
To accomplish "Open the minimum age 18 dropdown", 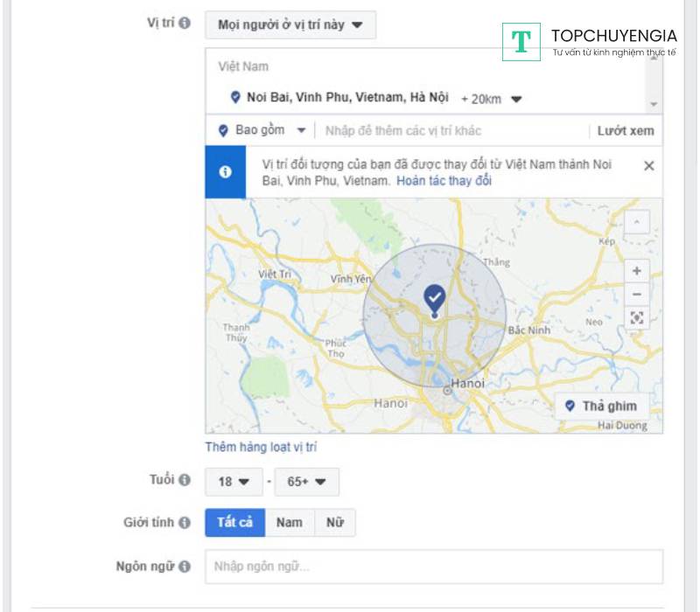I will click(x=234, y=482).
